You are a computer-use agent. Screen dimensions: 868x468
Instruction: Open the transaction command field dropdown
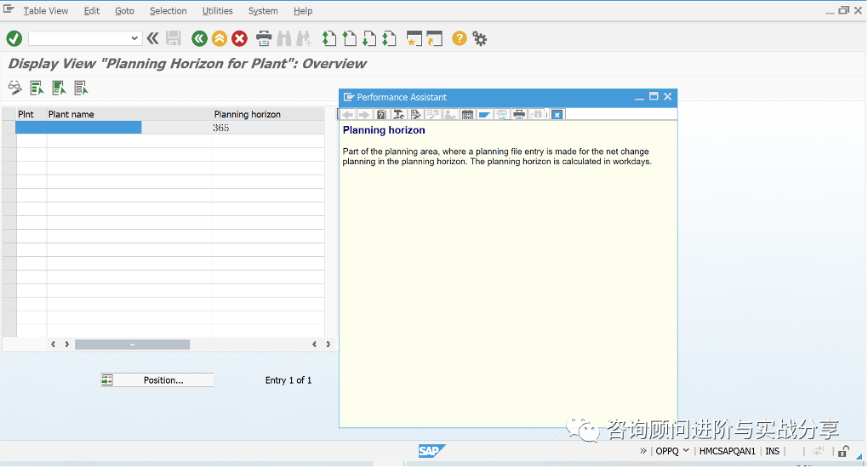pyautogui.click(x=134, y=38)
